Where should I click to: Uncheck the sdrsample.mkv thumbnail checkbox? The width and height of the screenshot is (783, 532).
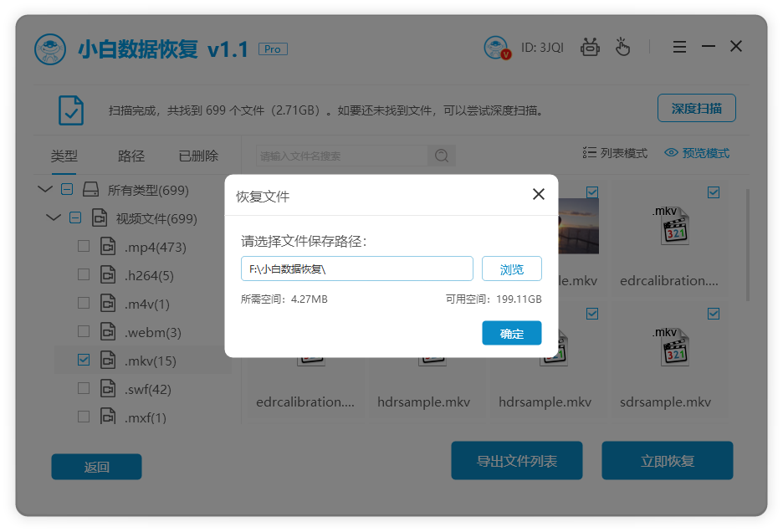[x=714, y=314]
